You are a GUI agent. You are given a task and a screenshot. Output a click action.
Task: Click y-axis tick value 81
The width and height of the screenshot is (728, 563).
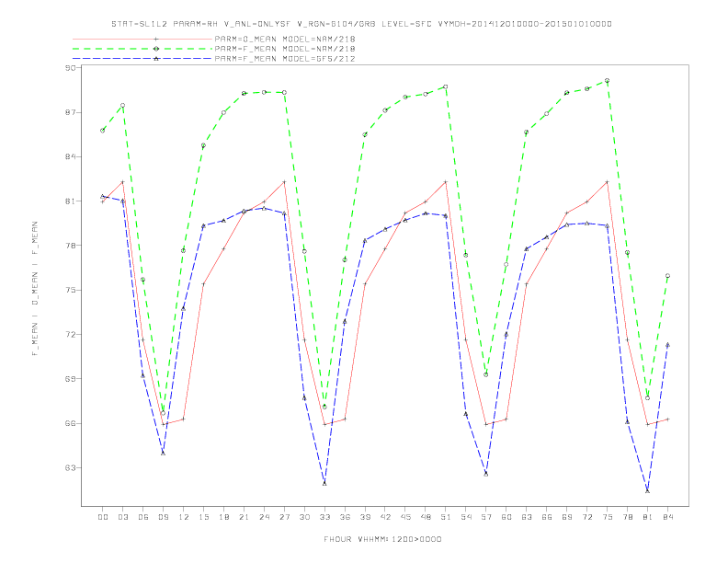coord(70,201)
